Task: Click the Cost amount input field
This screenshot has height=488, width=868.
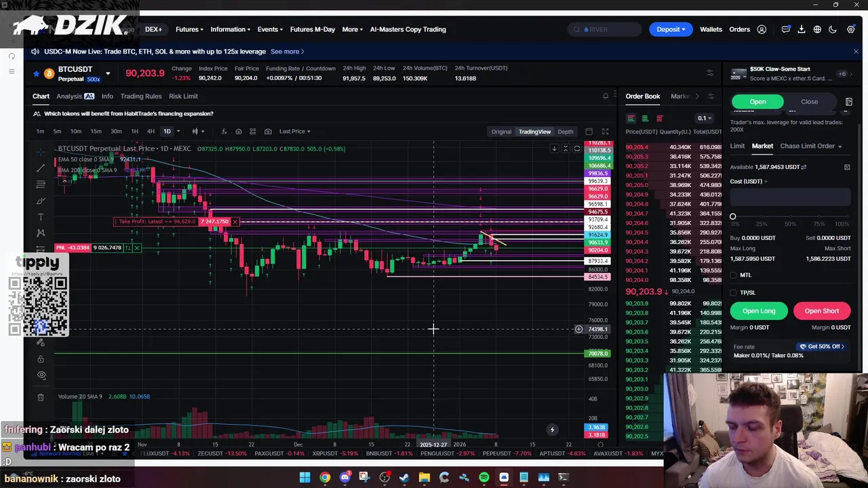Action: click(x=790, y=197)
